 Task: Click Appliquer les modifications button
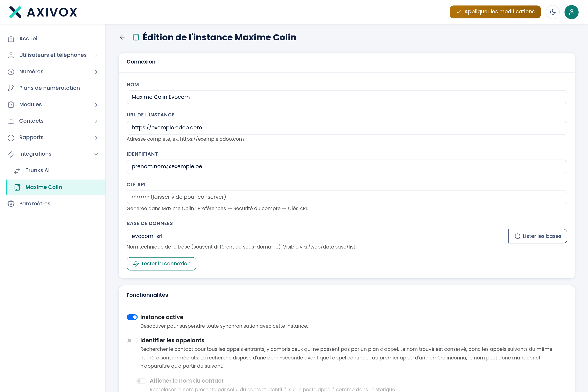point(495,12)
